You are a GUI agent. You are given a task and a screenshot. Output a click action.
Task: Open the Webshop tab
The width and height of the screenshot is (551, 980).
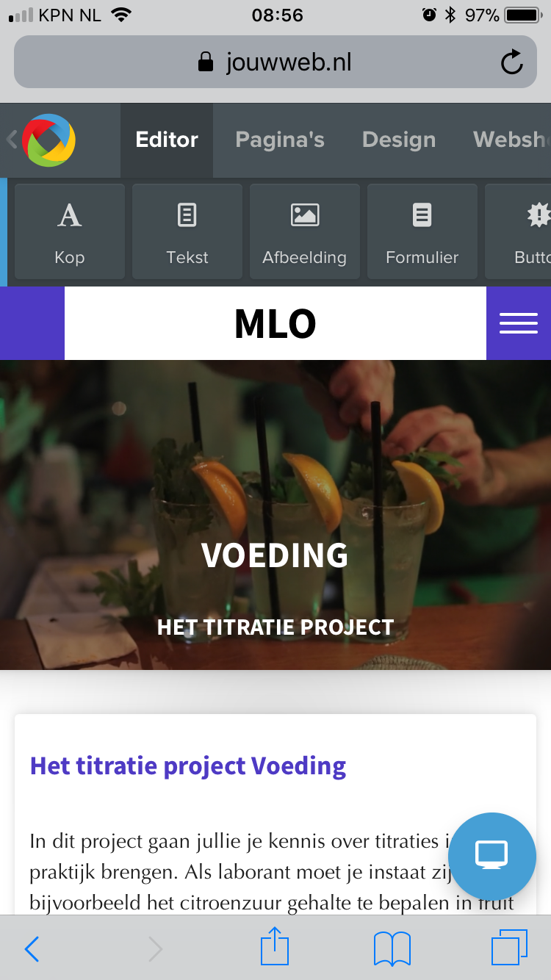511,140
